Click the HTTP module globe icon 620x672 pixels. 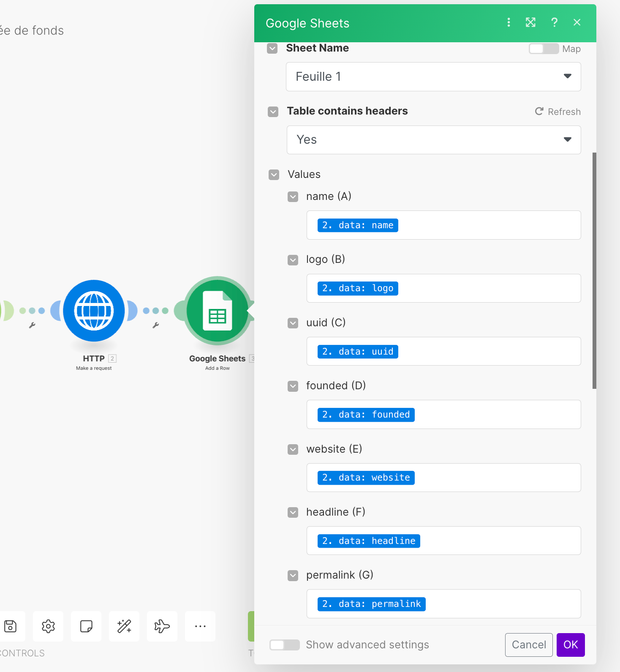coord(94,311)
